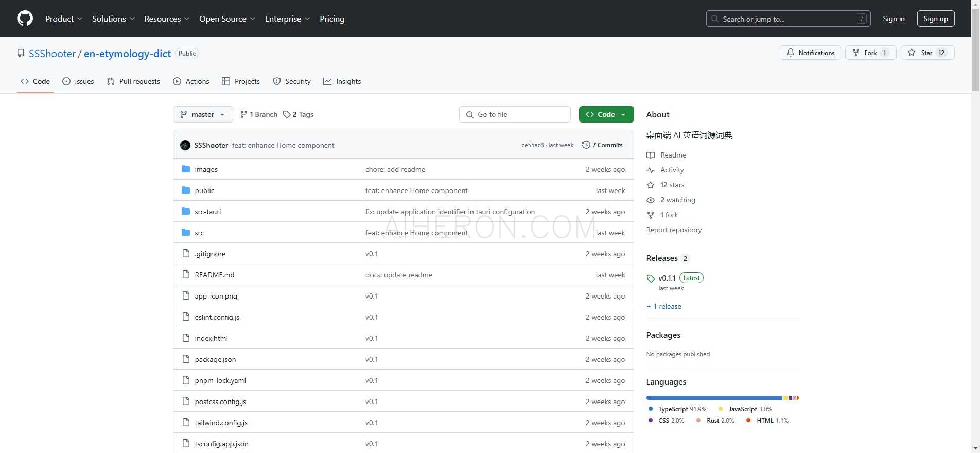
Task: Click the Go to file input
Action: click(515, 114)
